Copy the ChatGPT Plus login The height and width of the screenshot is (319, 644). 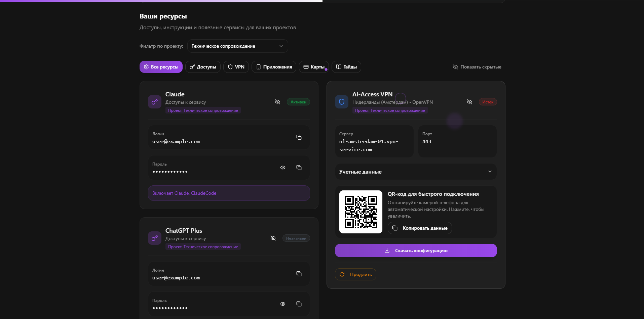[299, 274]
